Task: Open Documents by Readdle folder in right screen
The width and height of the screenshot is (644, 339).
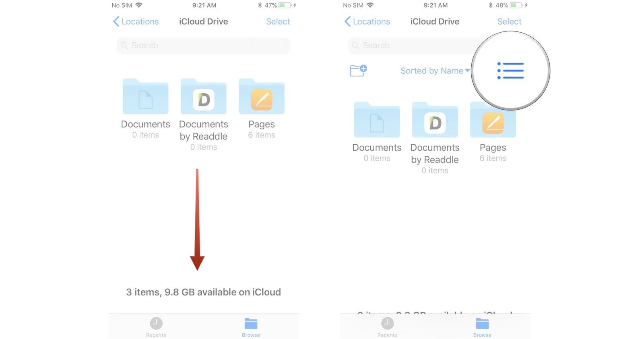Action: pos(435,121)
